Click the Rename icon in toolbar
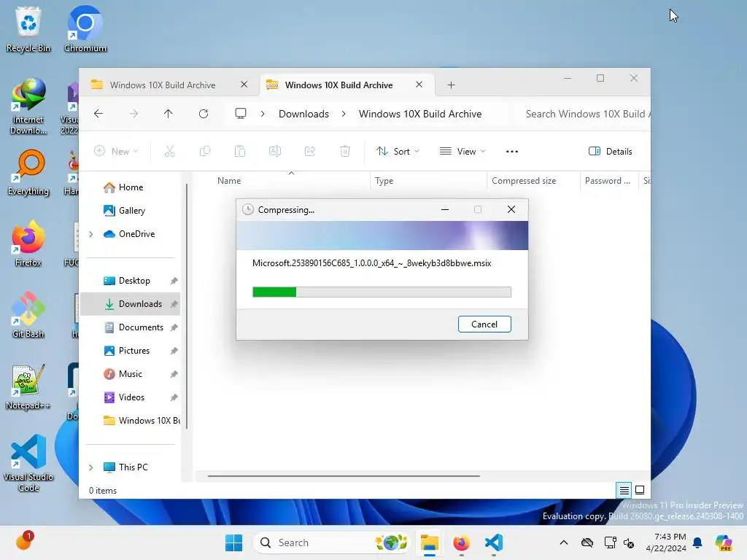This screenshot has height=560, width=747. 275,152
